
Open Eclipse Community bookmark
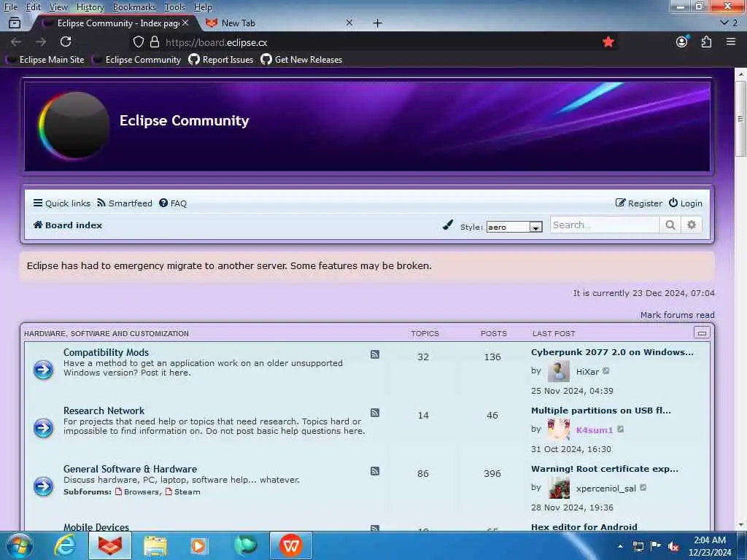click(x=136, y=60)
